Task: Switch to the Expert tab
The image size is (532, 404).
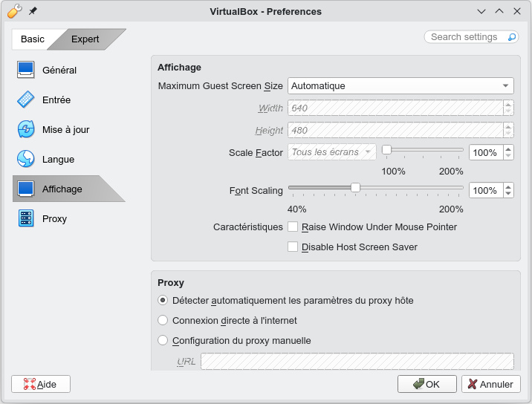Action: [x=85, y=39]
